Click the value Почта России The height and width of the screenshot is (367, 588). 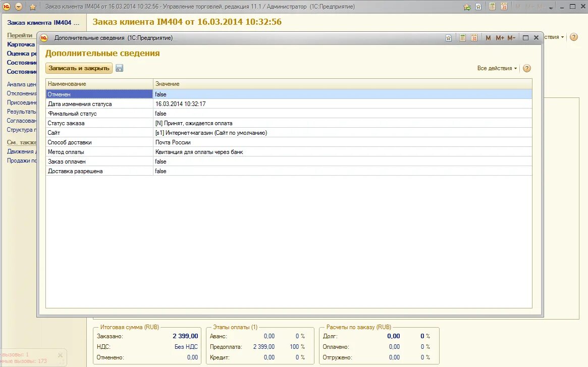(173, 142)
